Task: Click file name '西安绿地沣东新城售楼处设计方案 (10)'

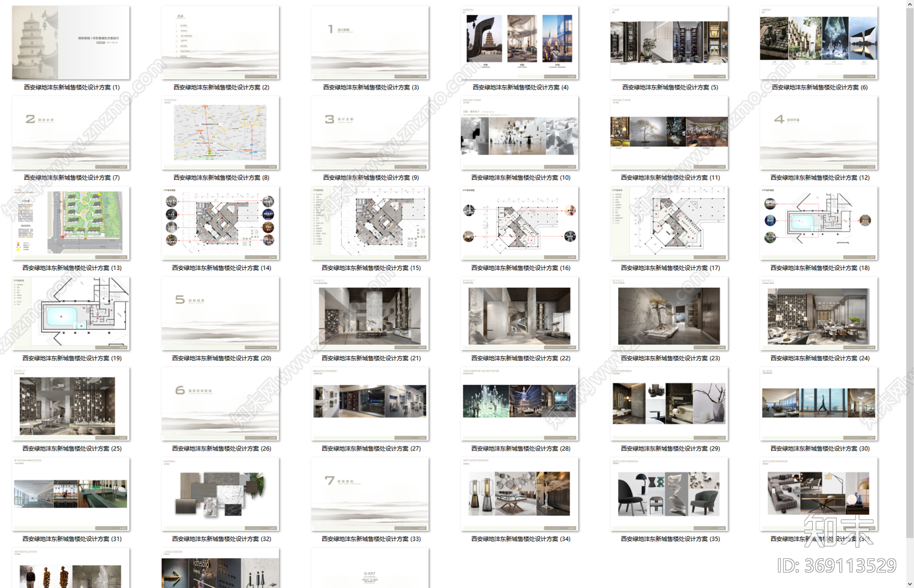Action: pos(521,178)
